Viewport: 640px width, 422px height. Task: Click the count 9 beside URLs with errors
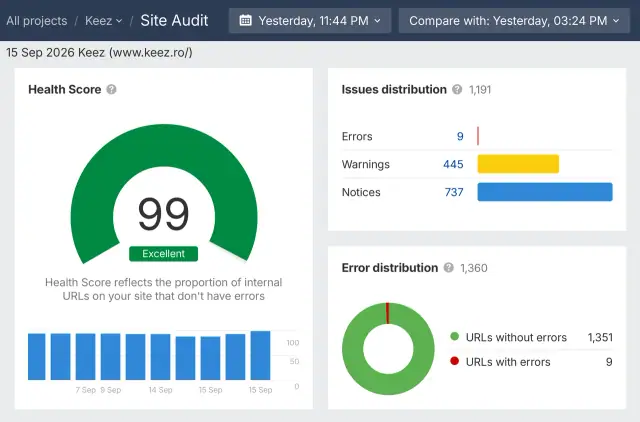click(609, 362)
